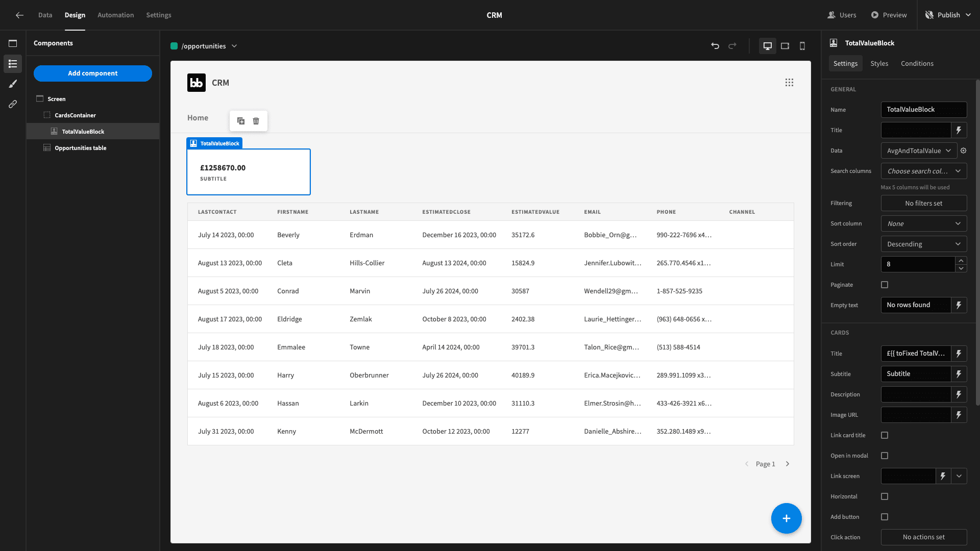This screenshot has width=980, height=551.
Task: Switch to the Data tab
Action: [x=45, y=15]
